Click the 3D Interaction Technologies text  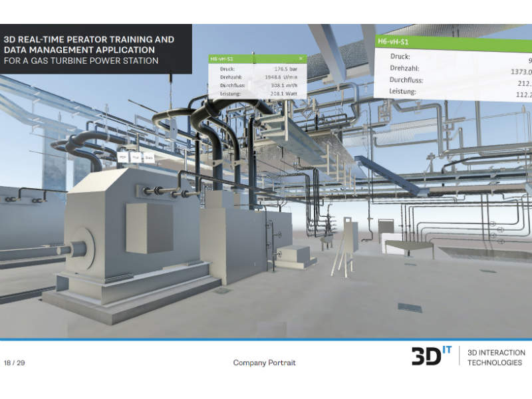495,358
